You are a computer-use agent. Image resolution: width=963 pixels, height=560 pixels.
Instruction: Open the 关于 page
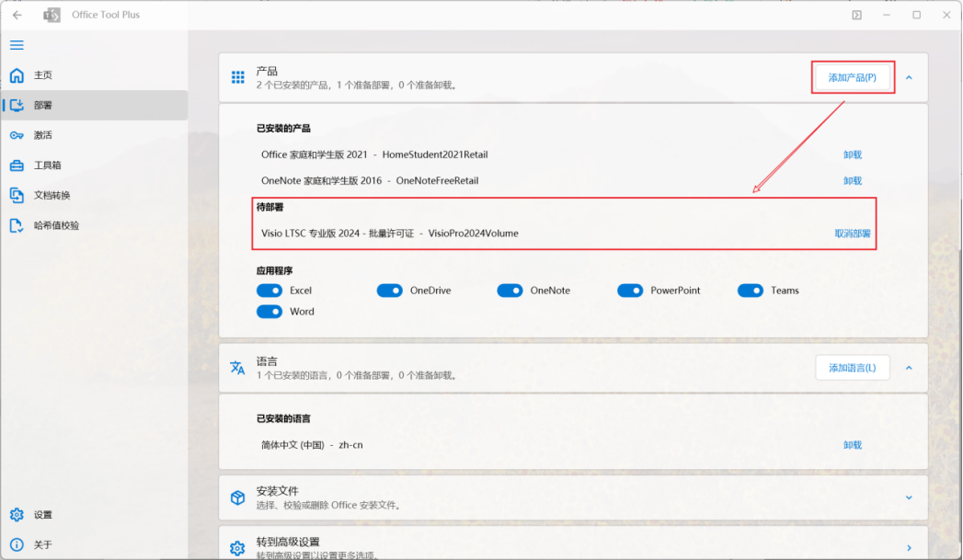(x=95, y=544)
